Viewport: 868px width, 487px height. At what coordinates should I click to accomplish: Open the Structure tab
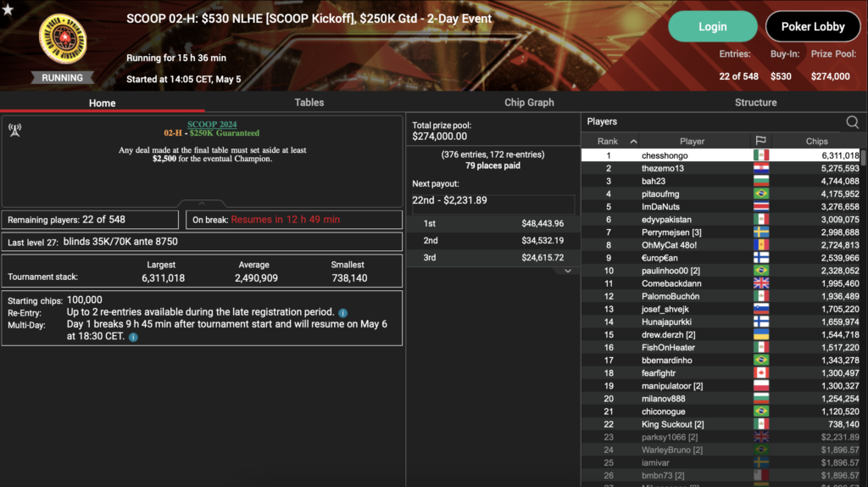coord(755,103)
